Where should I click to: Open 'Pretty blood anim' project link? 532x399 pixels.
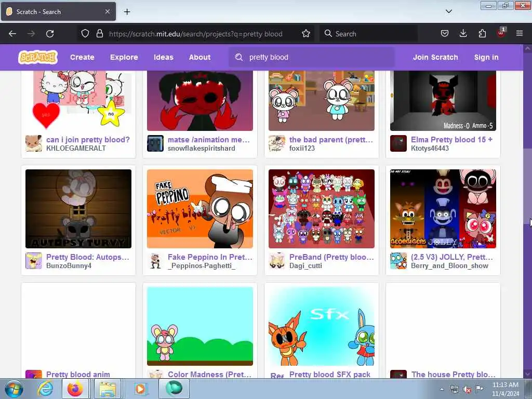point(78,374)
